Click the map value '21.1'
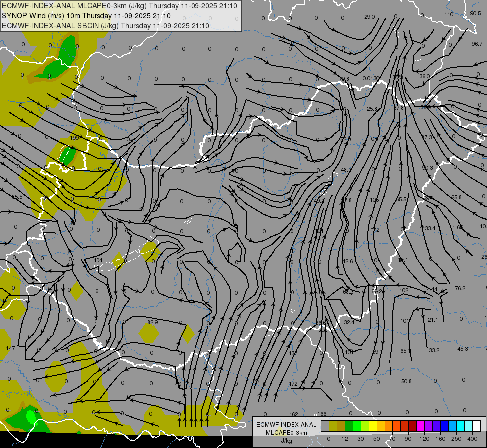487x448 pixels. point(433,320)
